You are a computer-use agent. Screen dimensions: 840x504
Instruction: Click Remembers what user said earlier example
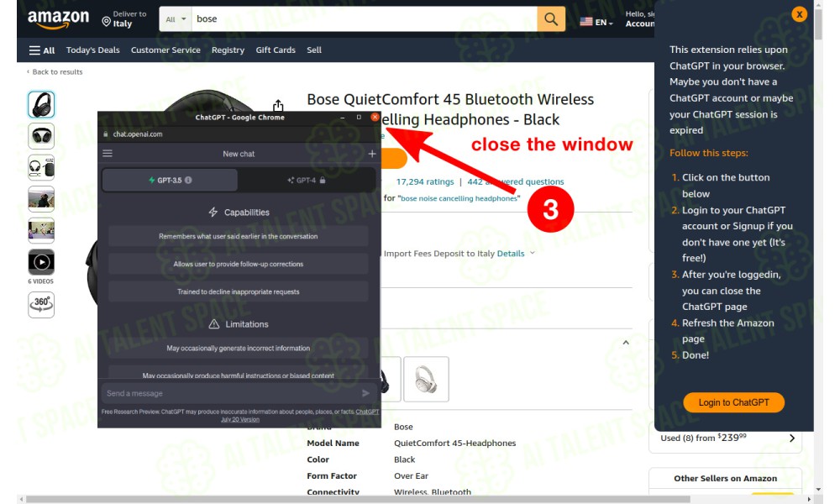[239, 236]
